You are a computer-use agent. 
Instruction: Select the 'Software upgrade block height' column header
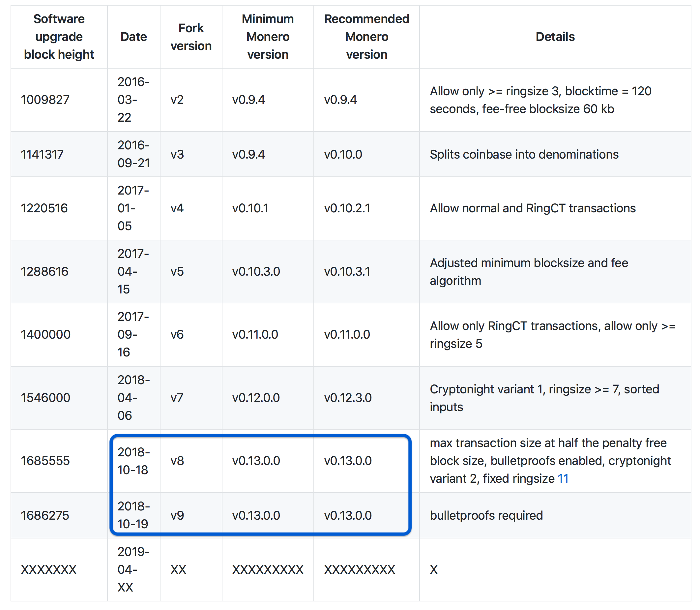59,37
